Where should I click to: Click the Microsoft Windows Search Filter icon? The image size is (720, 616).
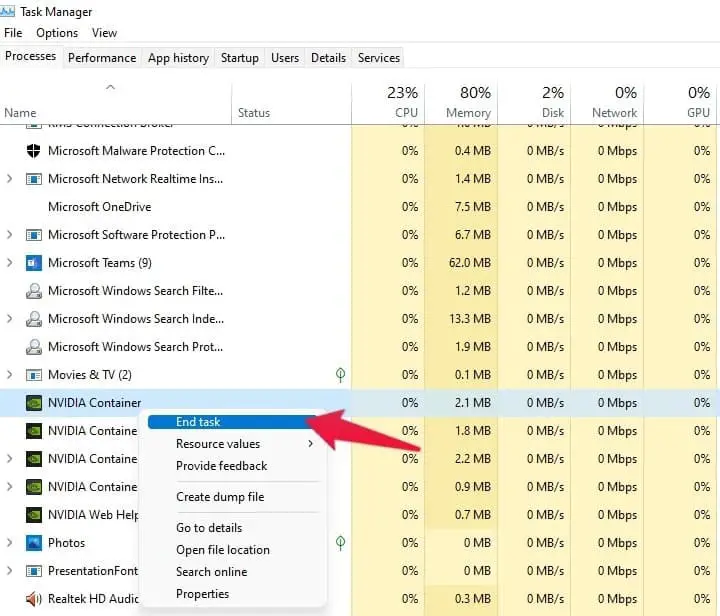[x=34, y=291]
